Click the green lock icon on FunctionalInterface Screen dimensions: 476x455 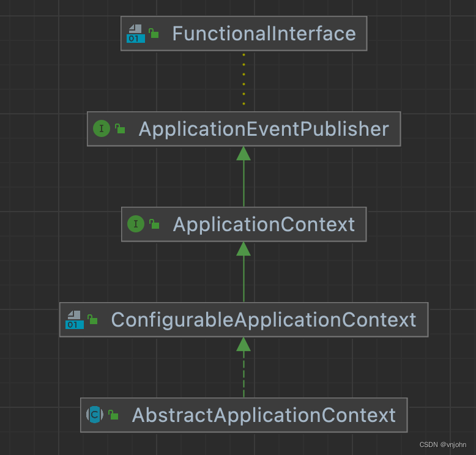point(154,34)
